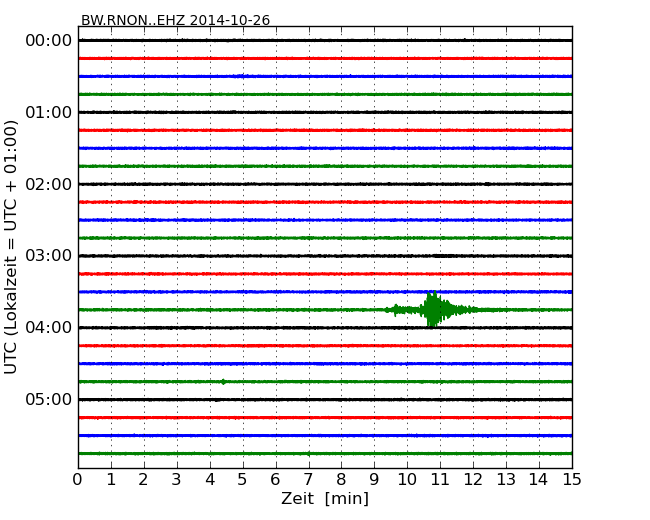The width and height of the screenshot is (650, 520).
Task: Click the black trace at 05:00
Action: coord(325,399)
